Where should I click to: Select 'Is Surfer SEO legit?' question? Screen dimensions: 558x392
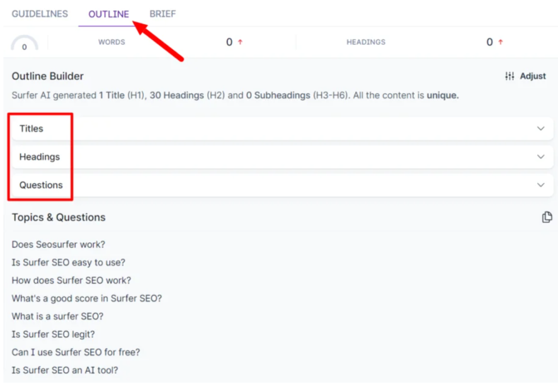53,334
